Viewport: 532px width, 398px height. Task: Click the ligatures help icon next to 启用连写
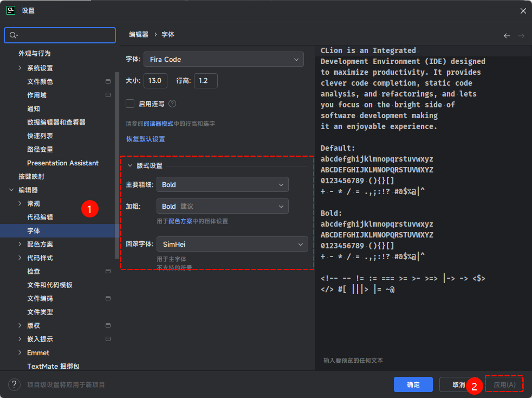tap(172, 104)
